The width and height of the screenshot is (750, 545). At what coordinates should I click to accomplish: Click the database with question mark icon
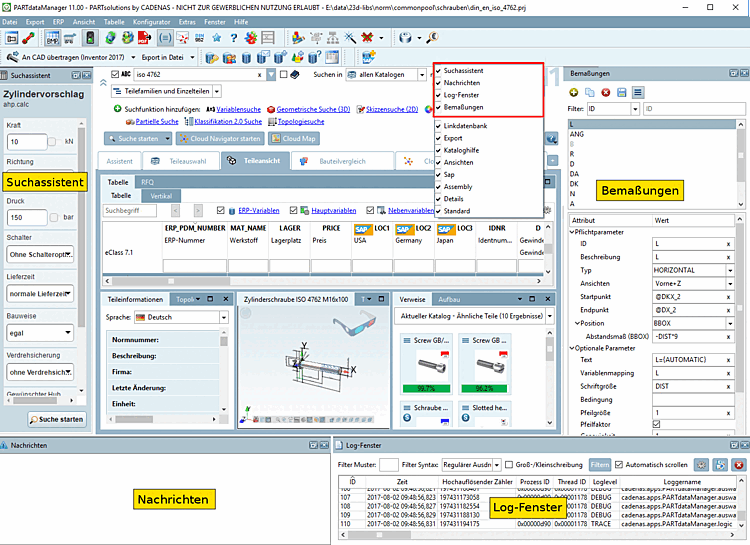tap(314, 58)
